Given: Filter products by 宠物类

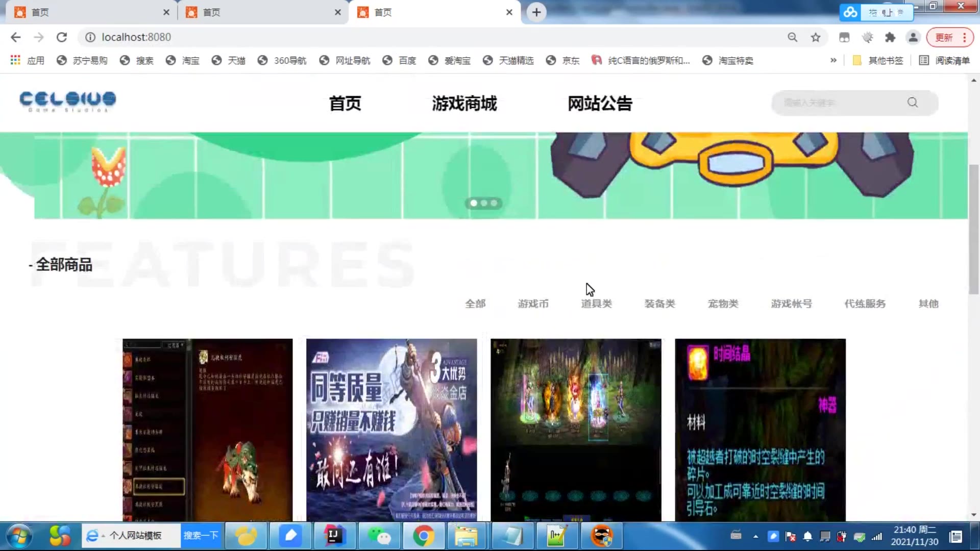Looking at the screenshot, I should [x=723, y=304].
